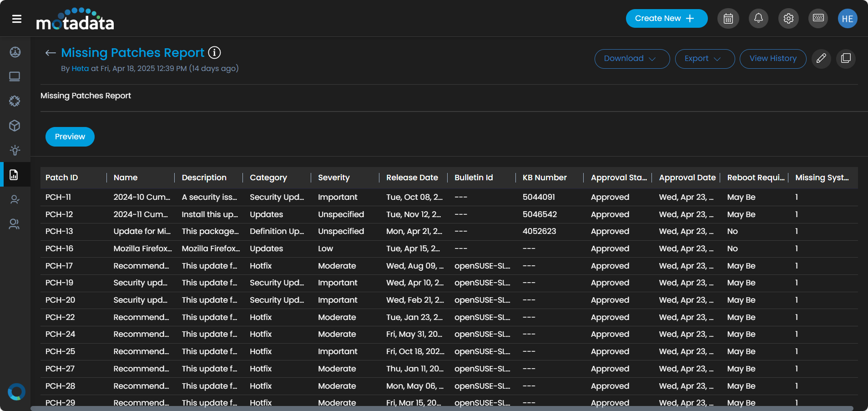Select the PCH-20 patch ID cell
The height and width of the screenshot is (411, 868).
coord(60,300)
